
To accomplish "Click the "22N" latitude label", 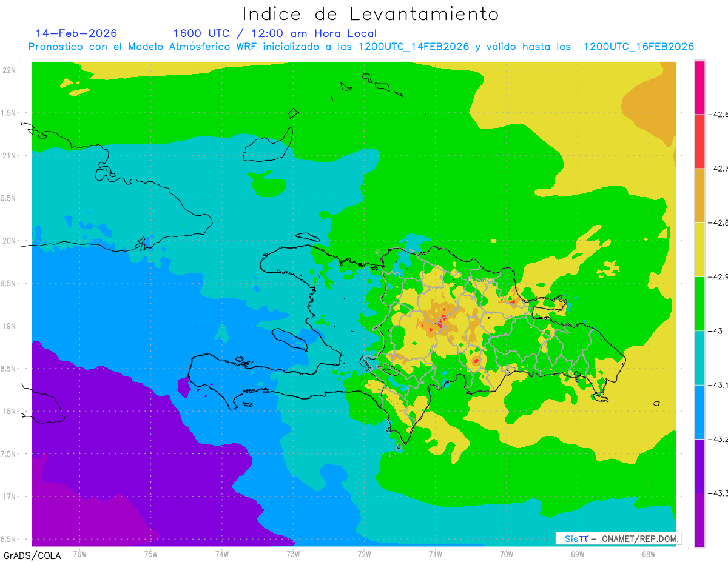I will point(10,70).
